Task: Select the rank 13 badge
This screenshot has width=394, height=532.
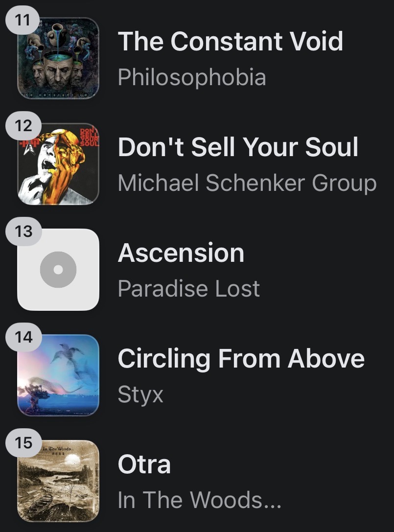Action: pyautogui.click(x=23, y=231)
